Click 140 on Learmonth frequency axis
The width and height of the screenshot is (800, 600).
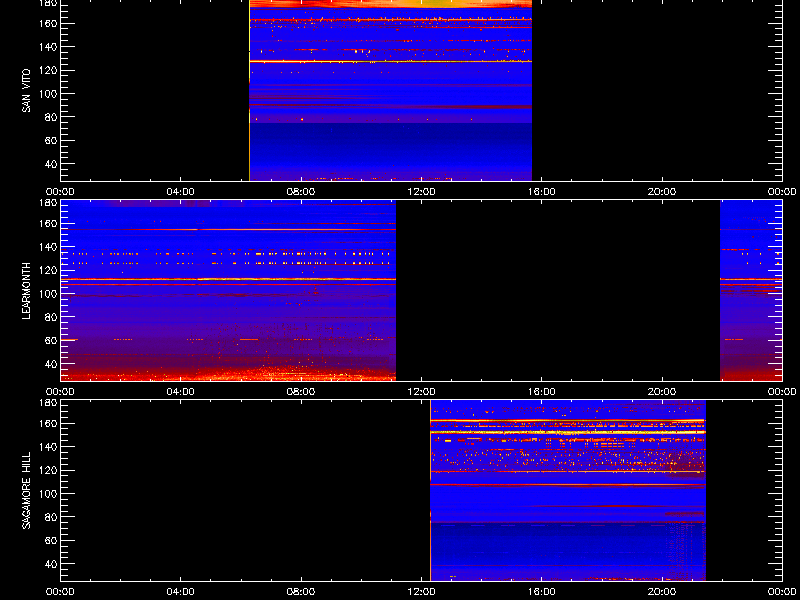(50, 247)
